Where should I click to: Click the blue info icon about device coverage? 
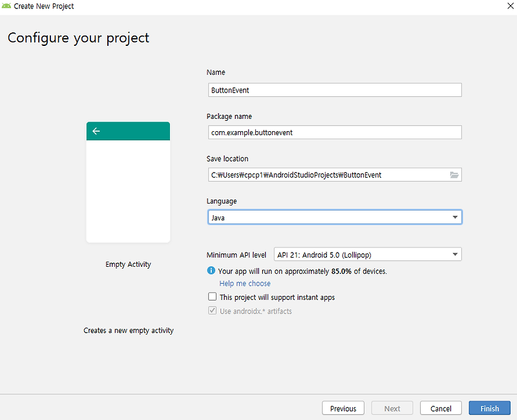211,271
